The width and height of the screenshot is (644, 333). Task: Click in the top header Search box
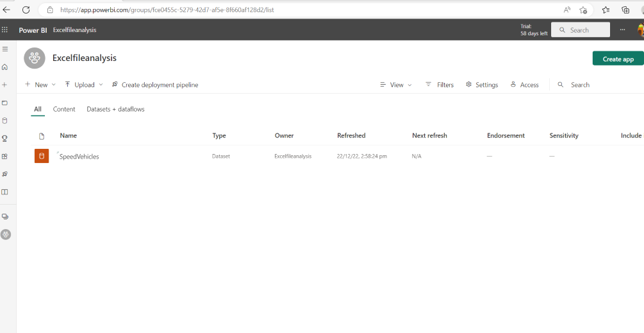click(581, 30)
